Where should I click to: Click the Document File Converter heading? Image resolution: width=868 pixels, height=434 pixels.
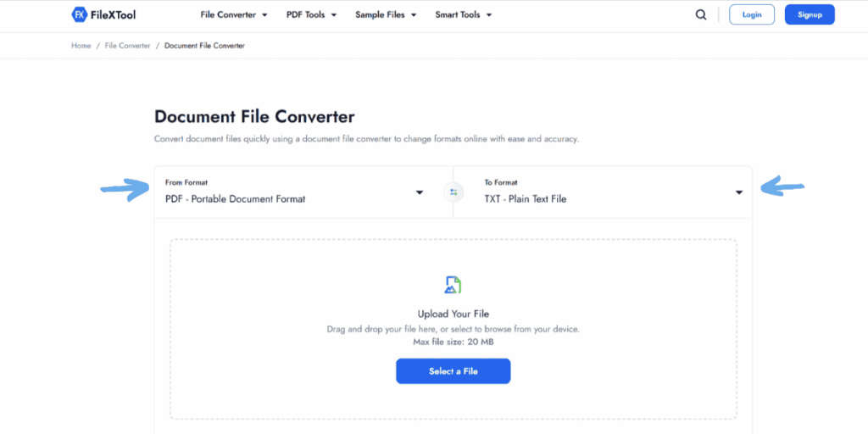pyautogui.click(x=254, y=117)
